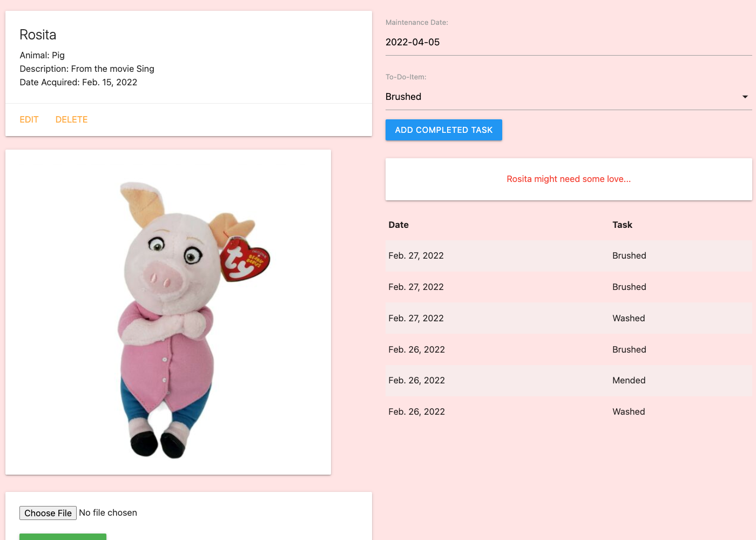This screenshot has height=540, width=756.
Task: Click the Choose File button
Action: tap(48, 513)
